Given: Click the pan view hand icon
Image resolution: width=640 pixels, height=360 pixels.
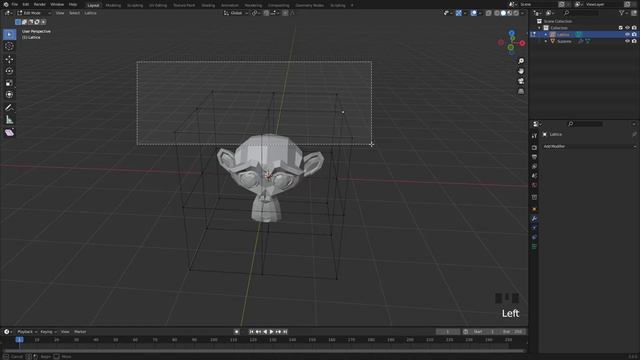Looking at the screenshot, I should [x=521, y=71].
